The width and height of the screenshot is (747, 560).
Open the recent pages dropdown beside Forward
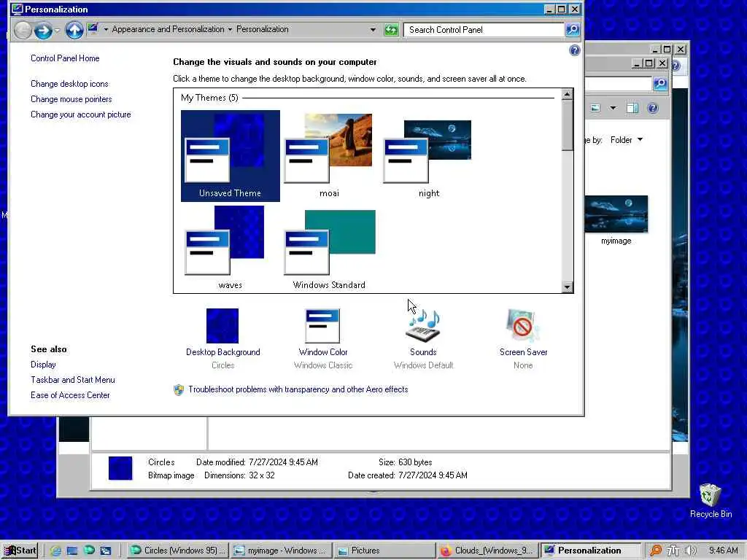(57, 30)
